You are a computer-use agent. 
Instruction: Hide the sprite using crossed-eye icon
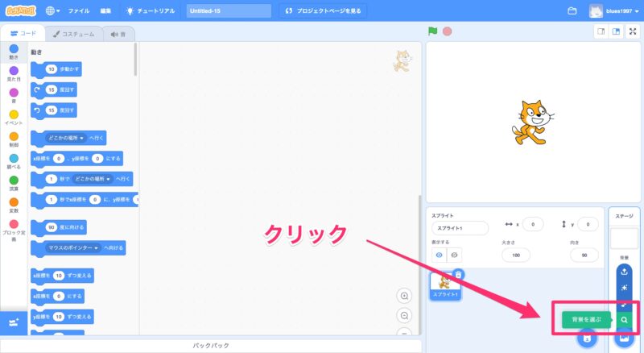tap(455, 255)
